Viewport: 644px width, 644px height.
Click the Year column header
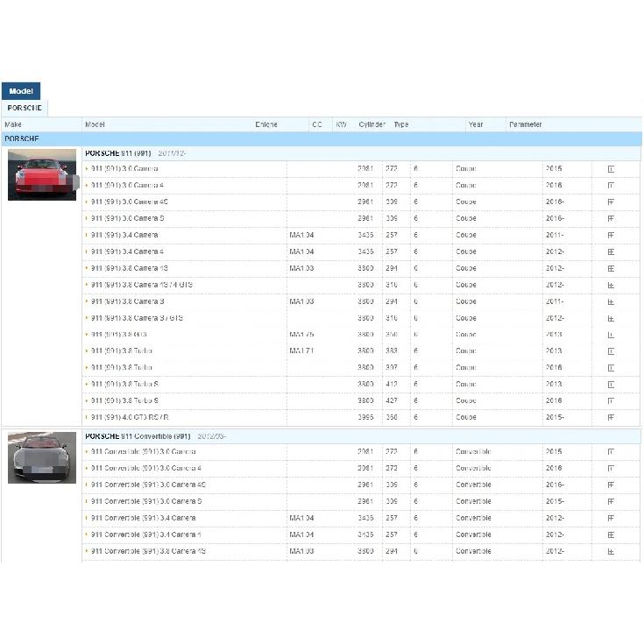pyautogui.click(x=476, y=124)
